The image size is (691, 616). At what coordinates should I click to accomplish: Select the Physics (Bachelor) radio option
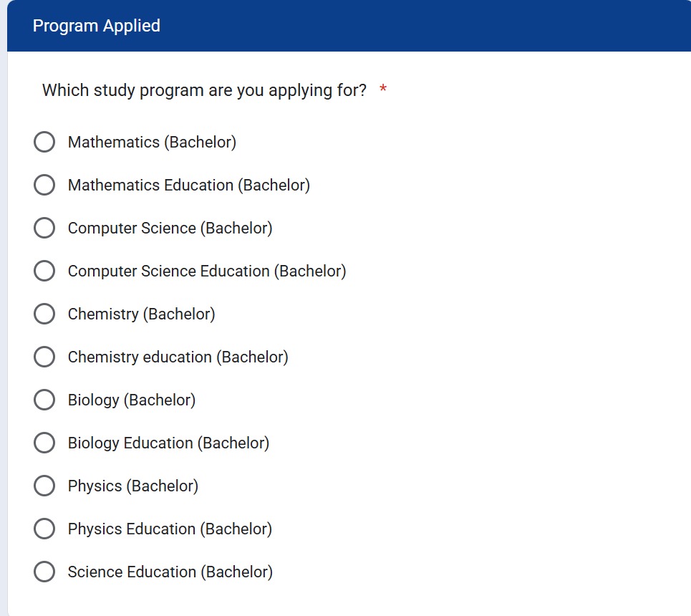tap(44, 486)
